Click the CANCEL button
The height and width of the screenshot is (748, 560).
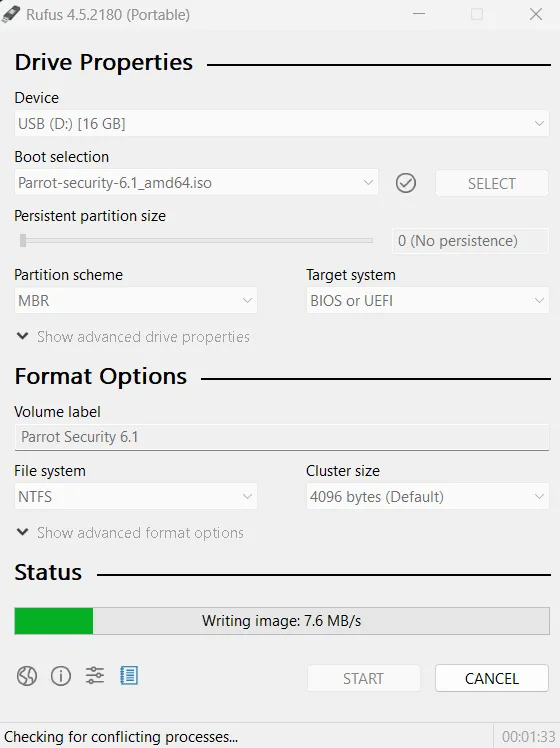(492, 678)
